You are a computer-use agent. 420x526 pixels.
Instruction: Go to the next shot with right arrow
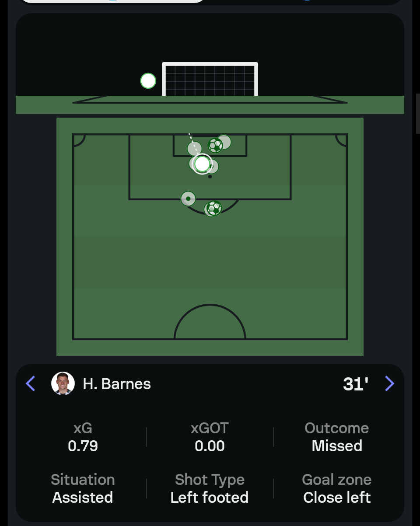389,383
